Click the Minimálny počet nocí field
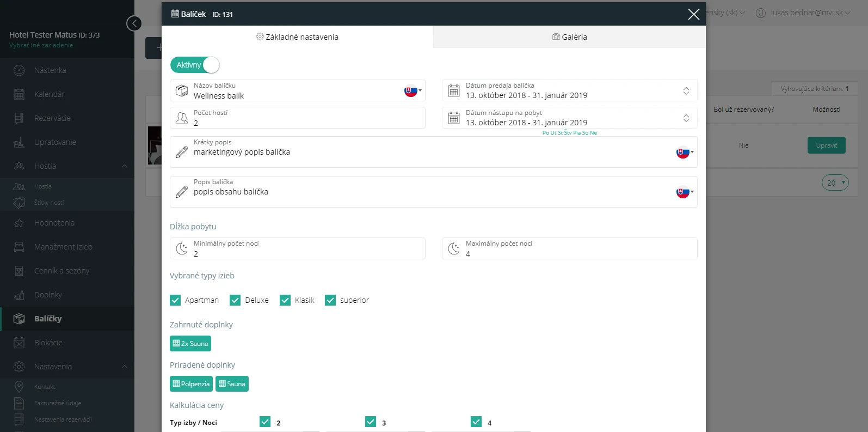Image resolution: width=868 pixels, height=432 pixels. (x=298, y=248)
